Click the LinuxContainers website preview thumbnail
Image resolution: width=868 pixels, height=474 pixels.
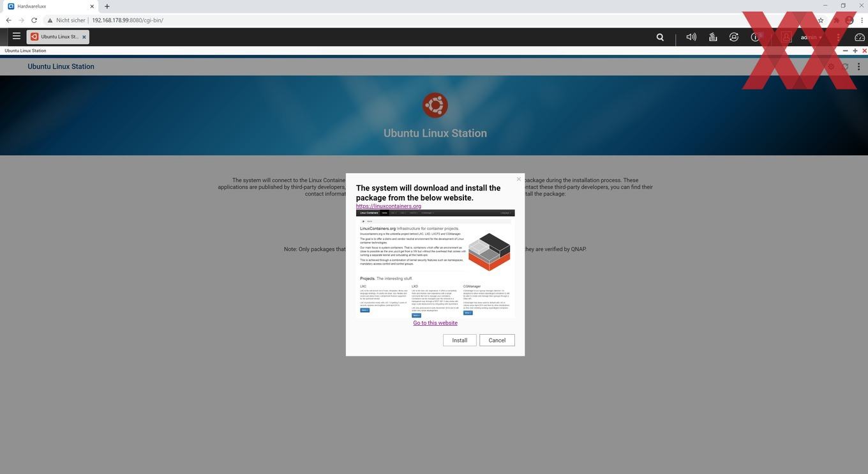[x=435, y=264]
